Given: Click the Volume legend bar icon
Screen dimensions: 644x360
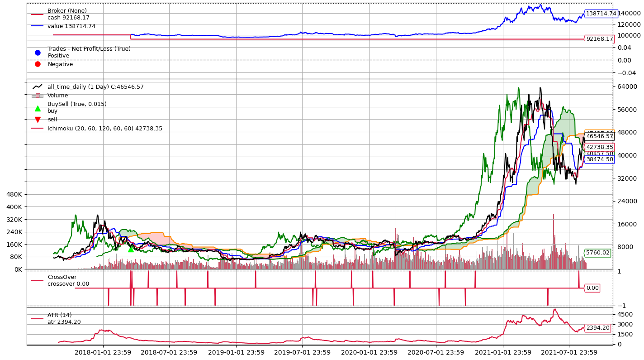Looking at the screenshot, I should pos(38,96).
